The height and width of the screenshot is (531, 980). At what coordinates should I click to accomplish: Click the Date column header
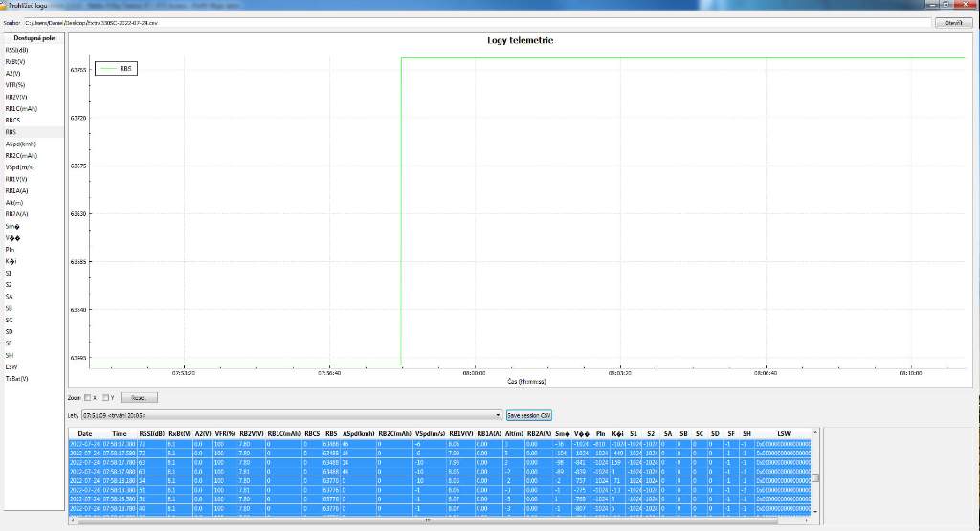coord(85,433)
